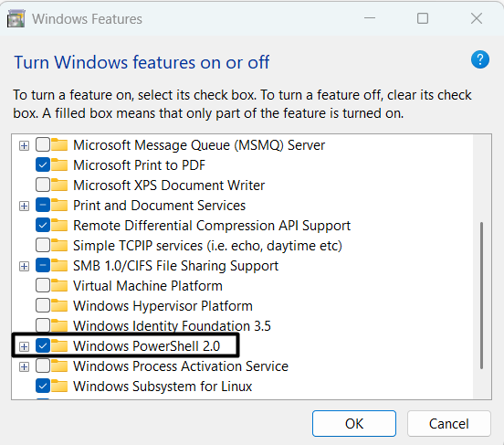
Task: Click the Windows Subsystem for Linux folder icon
Action: (x=59, y=387)
